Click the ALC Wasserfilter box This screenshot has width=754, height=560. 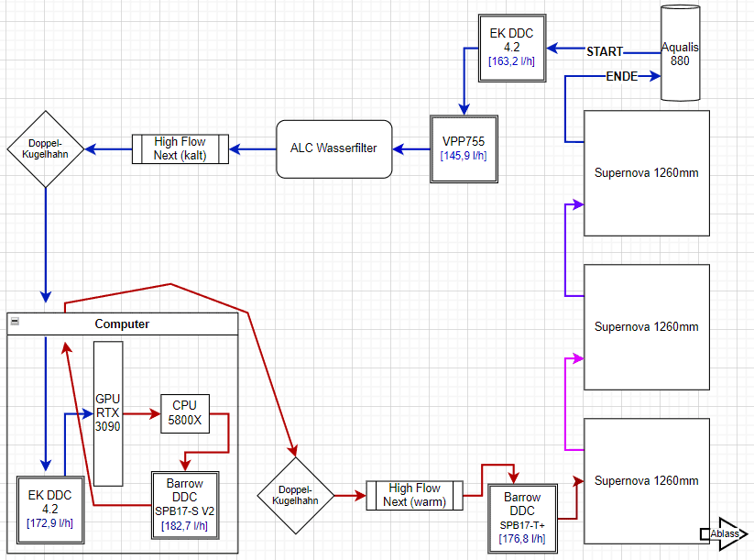[333, 148]
